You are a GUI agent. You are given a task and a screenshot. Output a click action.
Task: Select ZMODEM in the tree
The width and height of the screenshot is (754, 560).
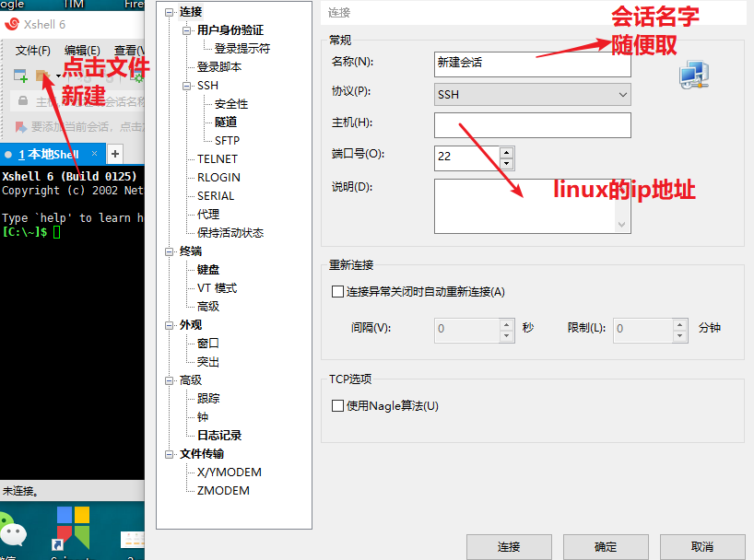223,491
